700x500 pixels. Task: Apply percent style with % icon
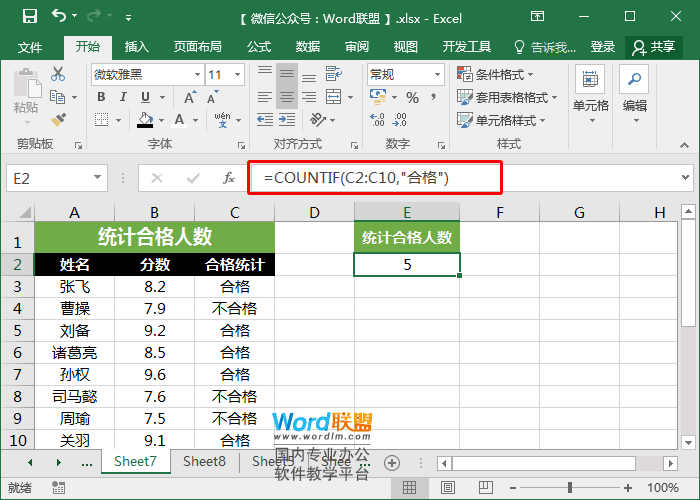coord(412,98)
